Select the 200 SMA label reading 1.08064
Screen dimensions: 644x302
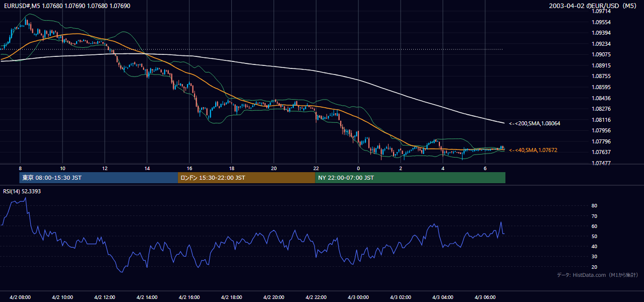coord(535,123)
